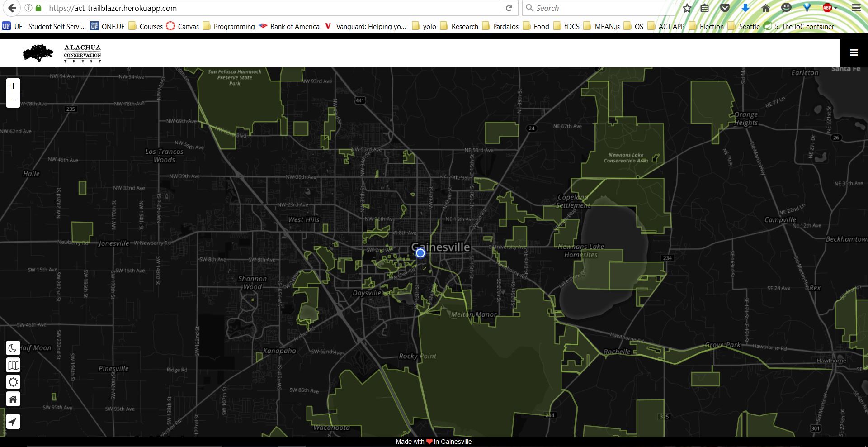Click the Melton Manor label on the map
The height and width of the screenshot is (447, 868).
pyautogui.click(x=474, y=314)
